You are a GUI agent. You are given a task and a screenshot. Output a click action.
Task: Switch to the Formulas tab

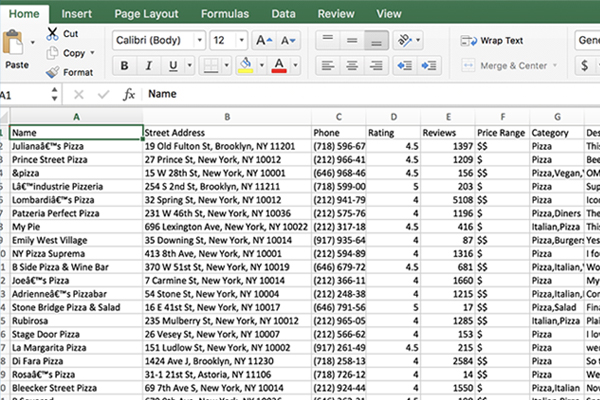point(223,14)
